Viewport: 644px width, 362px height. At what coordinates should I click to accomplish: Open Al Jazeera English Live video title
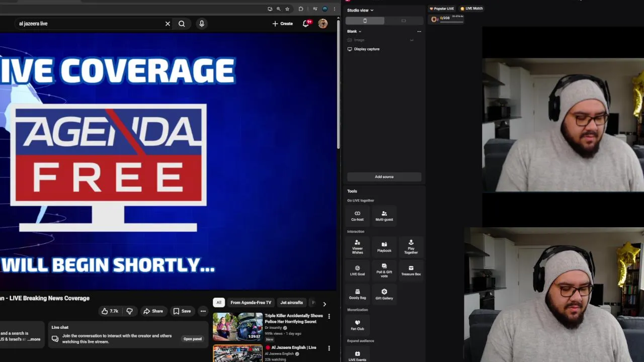click(294, 347)
